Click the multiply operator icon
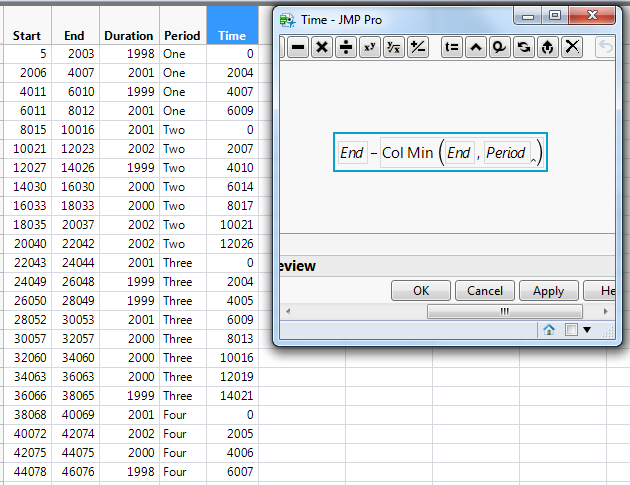630x485 pixels. coord(321,47)
